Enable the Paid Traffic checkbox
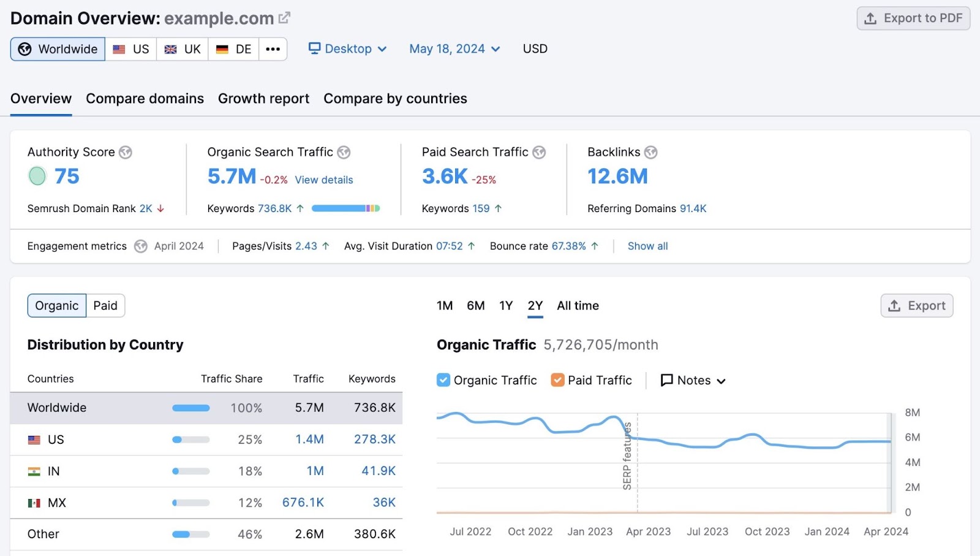Screen dimensions: 980x556 coord(557,380)
